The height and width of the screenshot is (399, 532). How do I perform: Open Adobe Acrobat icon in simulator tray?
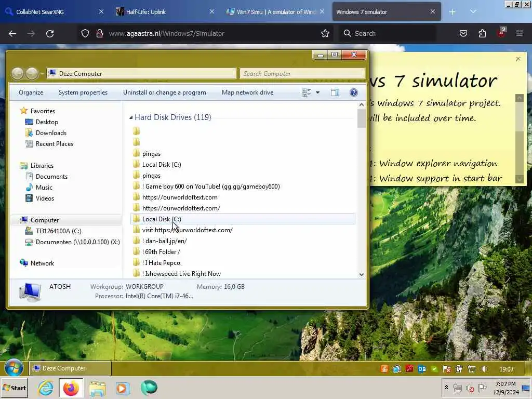409,369
